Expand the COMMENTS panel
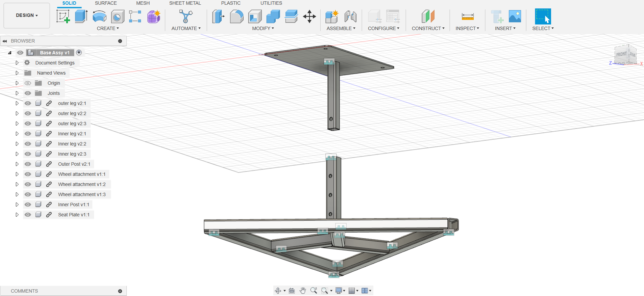This screenshot has width=644, height=296. point(120,291)
